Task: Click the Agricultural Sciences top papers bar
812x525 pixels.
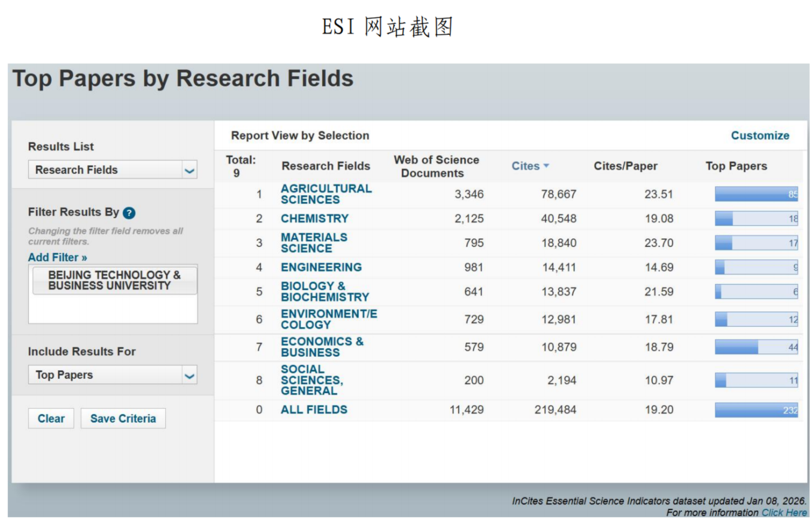Action: pos(756,194)
